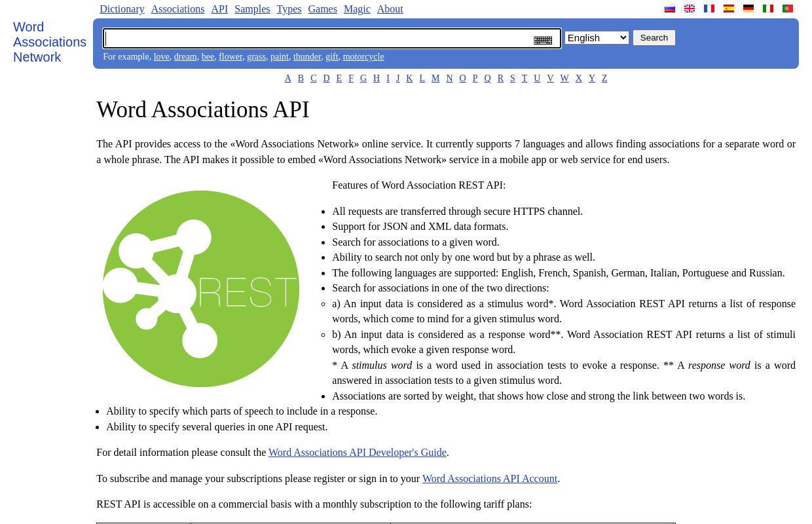The height and width of the screenshot is (524, 812).
Task: Switch to German via the flag icon
Action: [x=748, y=9]
